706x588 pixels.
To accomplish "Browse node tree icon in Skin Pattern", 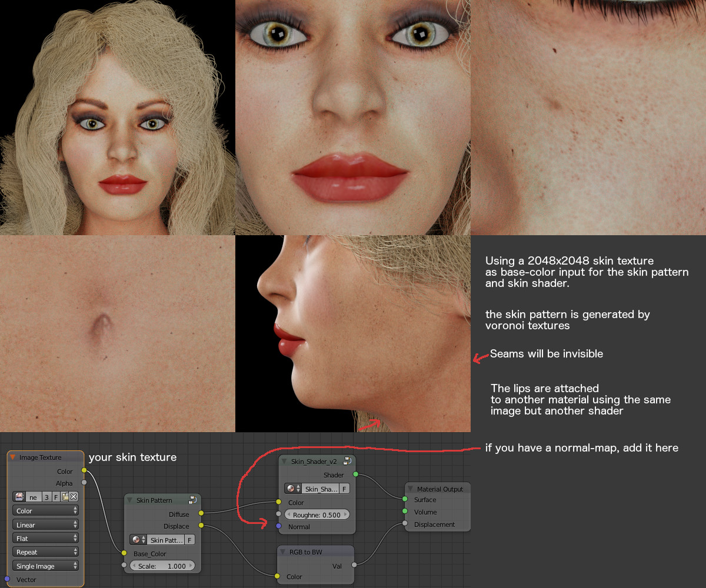I will (x=138, y=540).
